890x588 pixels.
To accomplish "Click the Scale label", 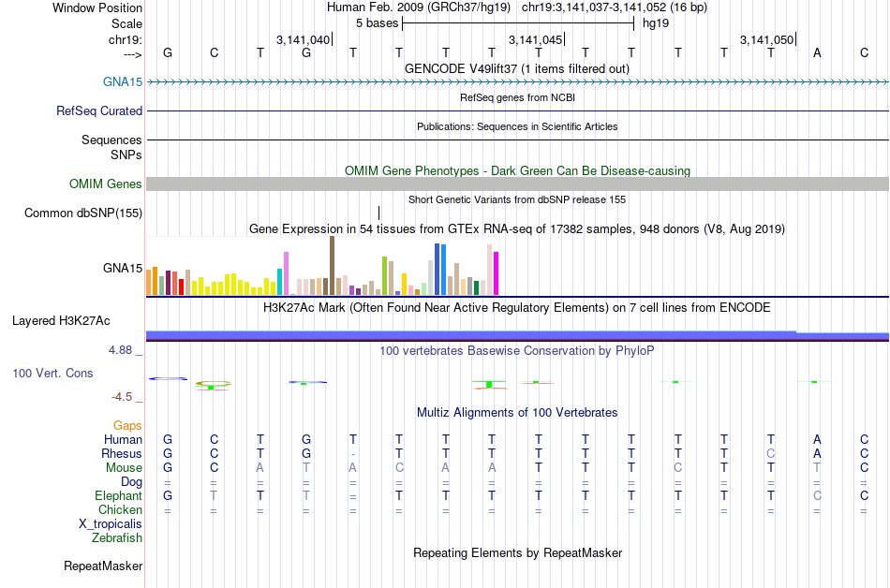I will (127, 23).
